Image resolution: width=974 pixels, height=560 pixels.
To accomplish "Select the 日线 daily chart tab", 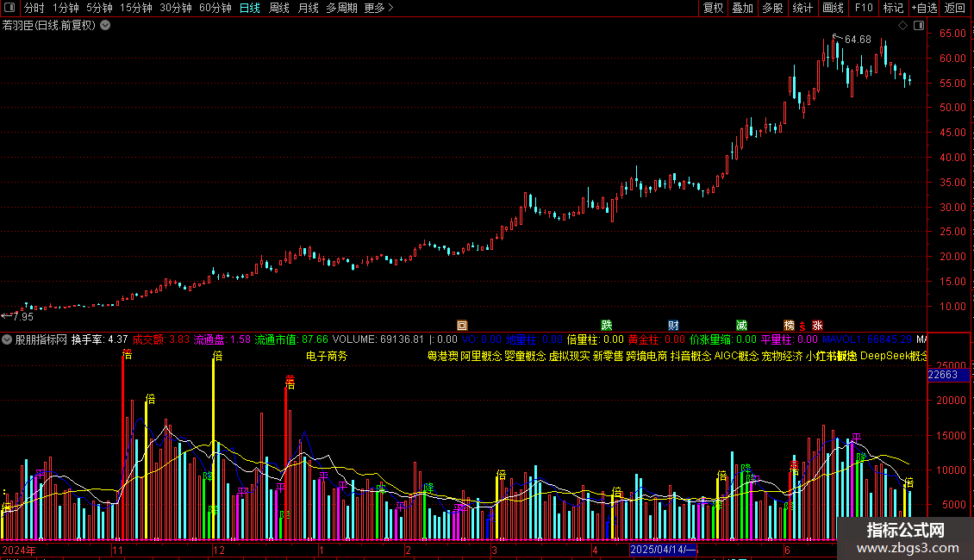I will click(250, 8).
